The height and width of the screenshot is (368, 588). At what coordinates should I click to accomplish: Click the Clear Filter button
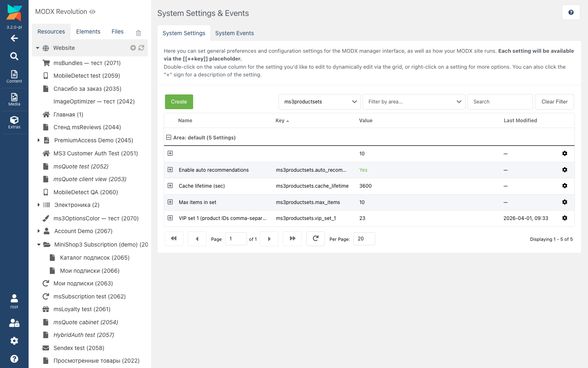click(555, 102)
